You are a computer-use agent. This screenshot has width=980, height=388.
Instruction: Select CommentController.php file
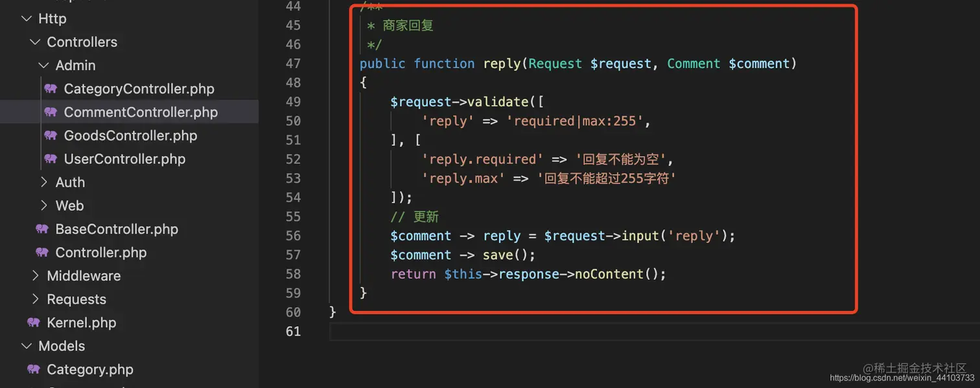point(141,112)
